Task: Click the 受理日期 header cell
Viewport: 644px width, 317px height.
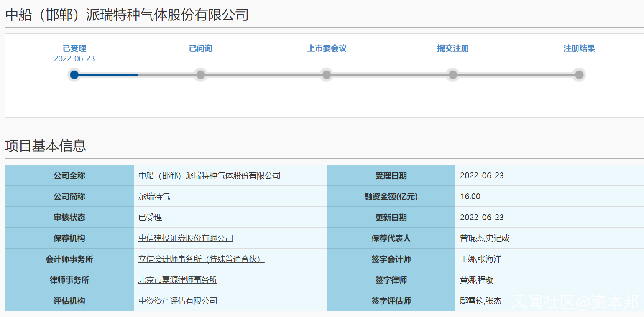Action: coord(391,176)
